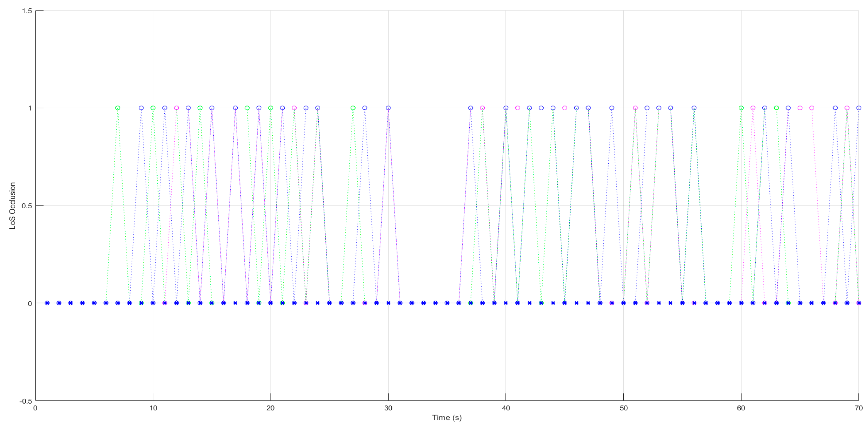868x431 pixels.
Task: Click the x-axis tick label "30"
Action: pyautogui.click(x=388, y=408)
